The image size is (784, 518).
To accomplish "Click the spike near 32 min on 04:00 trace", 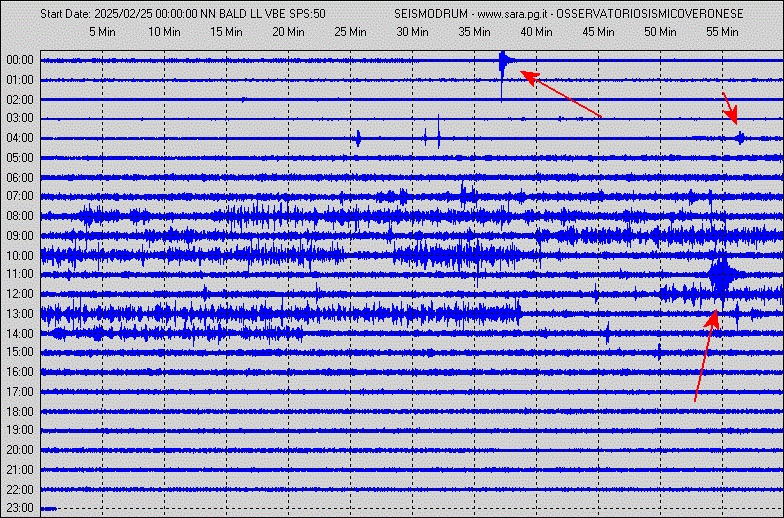I will (x=438, y=132).
